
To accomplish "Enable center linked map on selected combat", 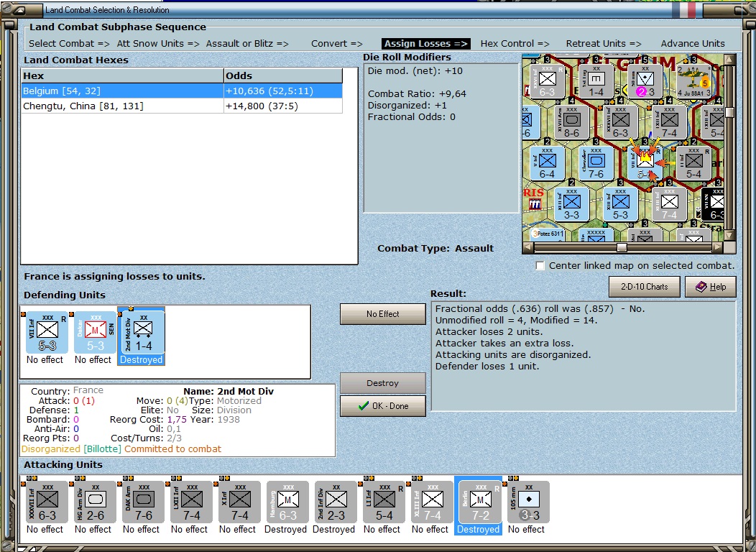I will click(540, 266).
